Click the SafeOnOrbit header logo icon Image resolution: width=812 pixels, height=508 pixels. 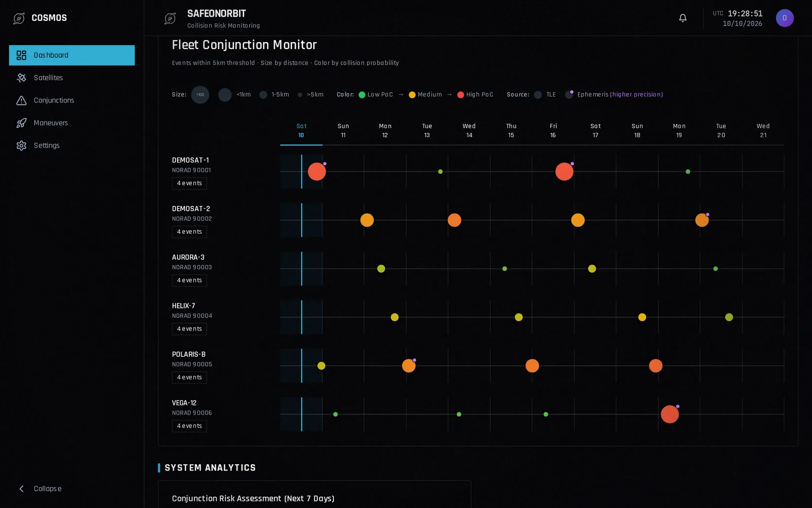(x=170, y=18)
